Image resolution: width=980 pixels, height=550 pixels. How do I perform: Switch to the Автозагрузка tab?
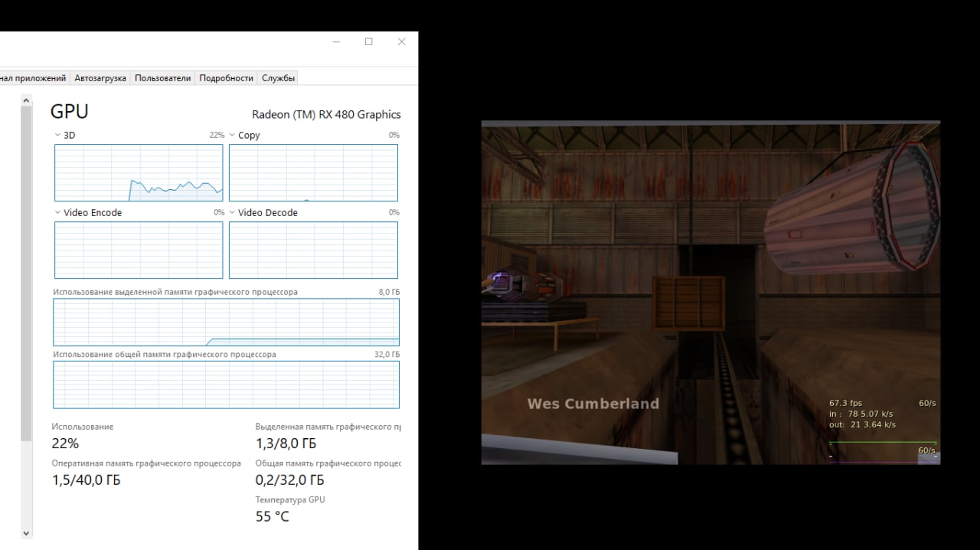pos(100,78)
